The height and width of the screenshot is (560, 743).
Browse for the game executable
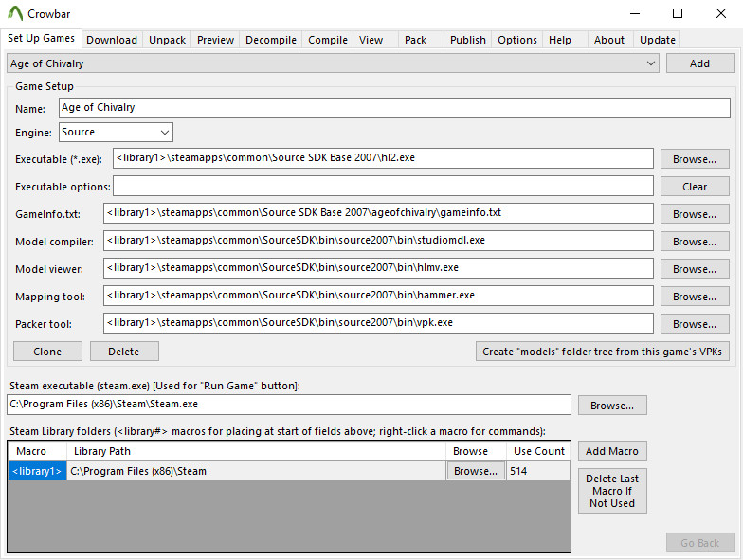695,159
